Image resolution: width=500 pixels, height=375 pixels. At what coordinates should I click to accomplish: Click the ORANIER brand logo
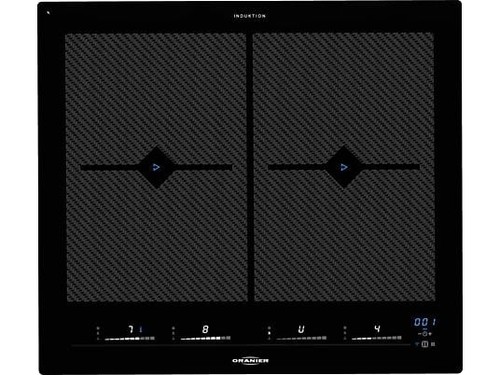point(250,361)
